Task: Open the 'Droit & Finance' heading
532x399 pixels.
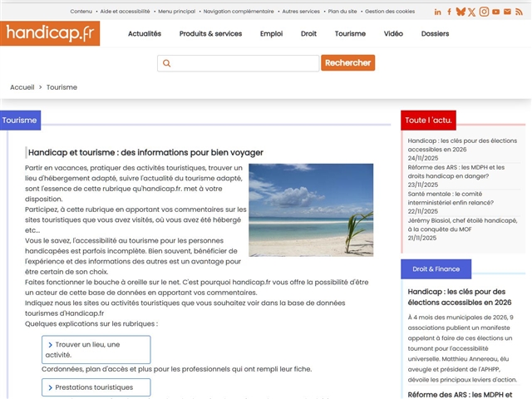Action: click(436, 269)
